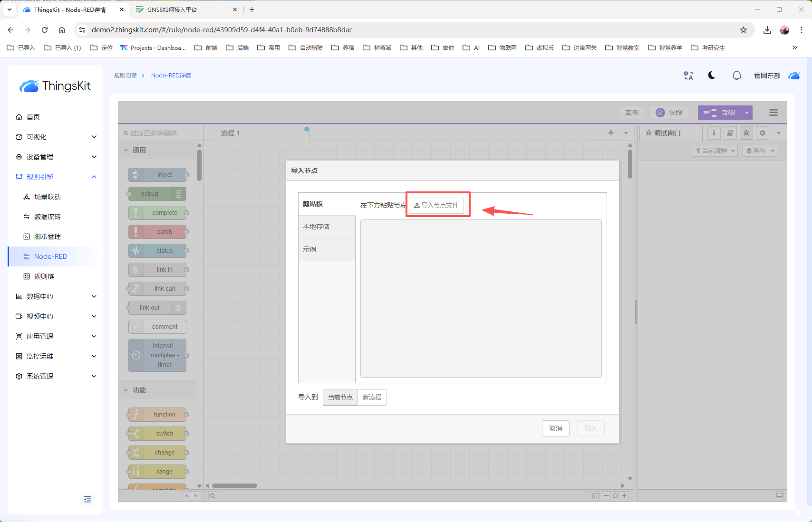This screenshot has width=812, height=522.
Task: Click the 导入节点文件 upload button
Action: click(436, 205)
